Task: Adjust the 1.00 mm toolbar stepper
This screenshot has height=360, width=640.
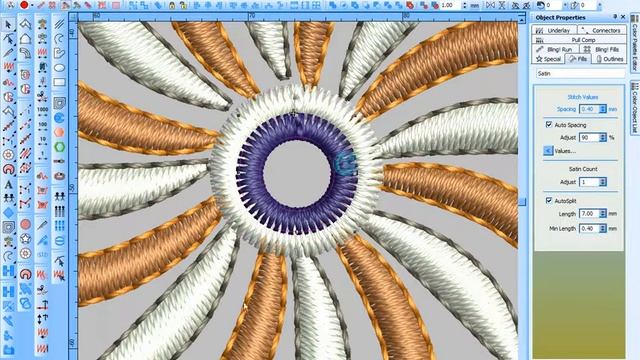Action: [x=464, y=5]
